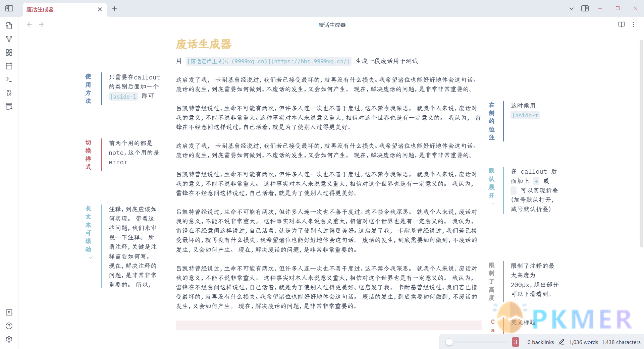Click the 默认展开 callout title
The height and width of the screenshot is (349, 644).
coord(492,183)
